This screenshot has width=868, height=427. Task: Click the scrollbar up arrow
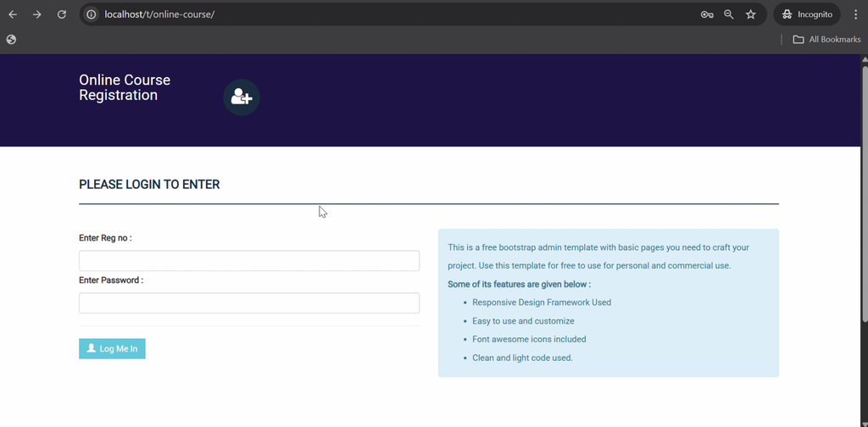[865, 58]
